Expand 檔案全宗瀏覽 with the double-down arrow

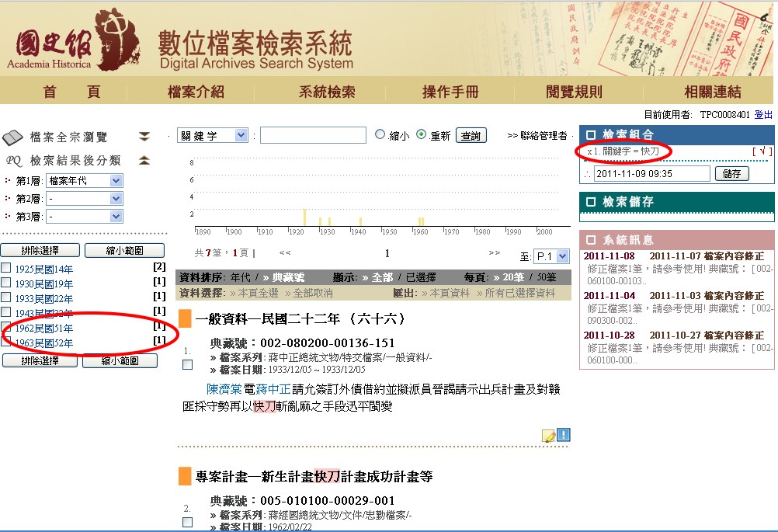[144, 137]
